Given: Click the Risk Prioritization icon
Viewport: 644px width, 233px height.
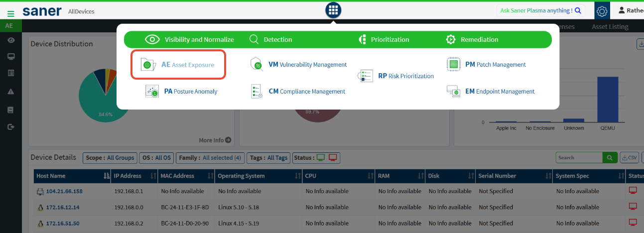Looking at the screenshot, I should point(366,76).
